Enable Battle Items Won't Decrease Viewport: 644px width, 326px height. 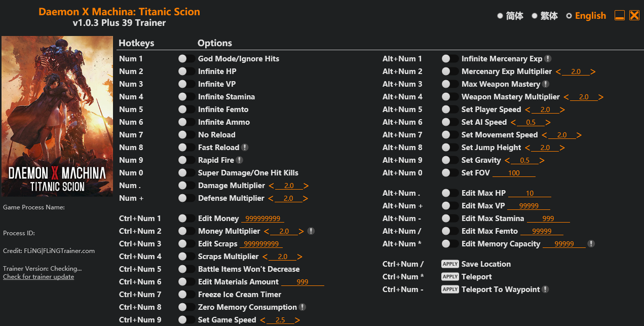pyautogui.click(x=186, y=269)
